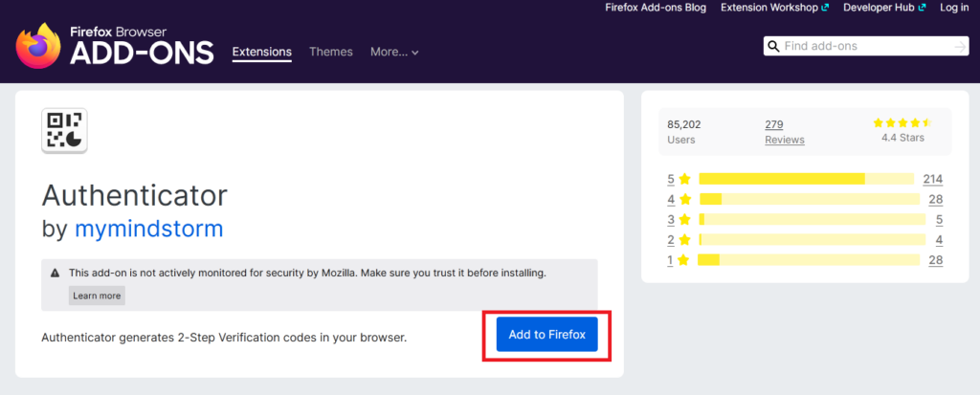The width and height of the screenshot is (980, 395).
Task: Expand the More… dropdown menu
Action: [x=394, y=52]
